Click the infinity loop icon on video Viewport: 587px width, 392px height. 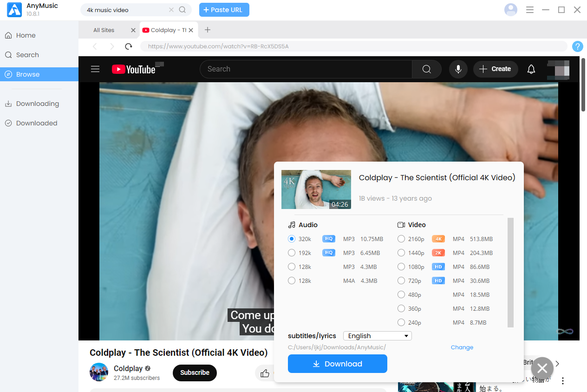coord(565,331)
